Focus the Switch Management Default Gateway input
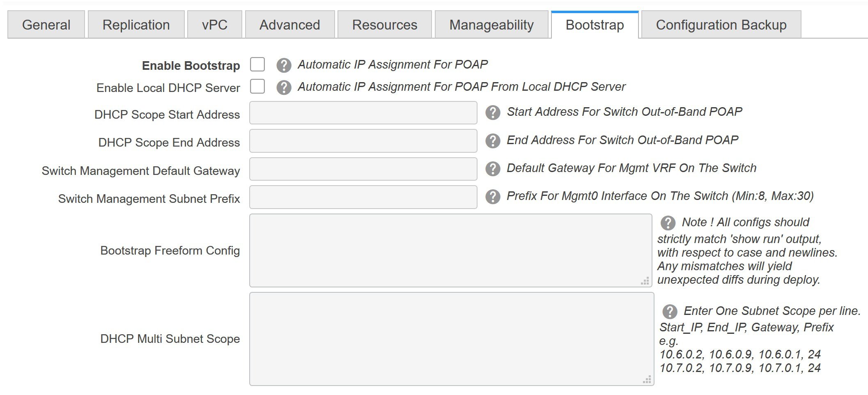 tap(363, 169)
